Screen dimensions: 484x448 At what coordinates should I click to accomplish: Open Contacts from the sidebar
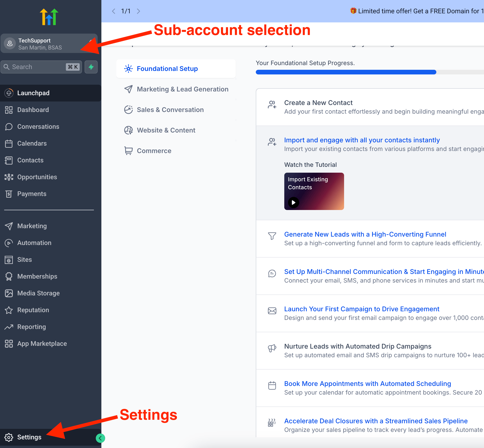(x=50, y=160)
